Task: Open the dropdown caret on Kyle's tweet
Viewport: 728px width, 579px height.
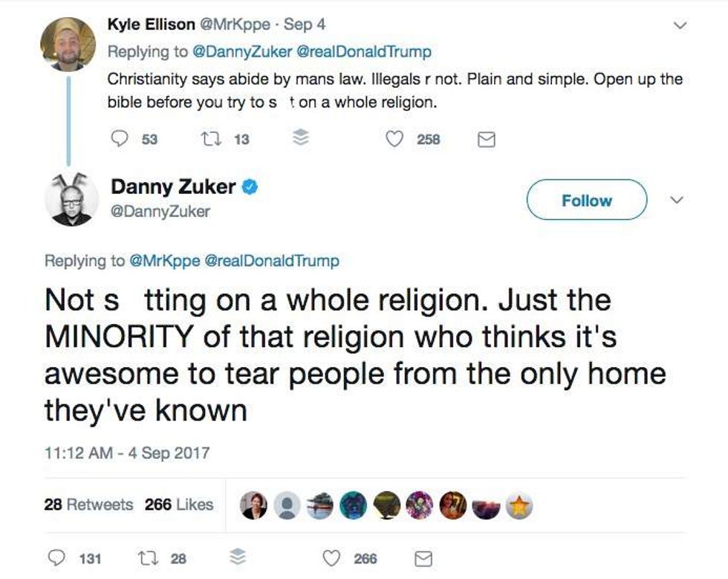Action: [677, 25]
